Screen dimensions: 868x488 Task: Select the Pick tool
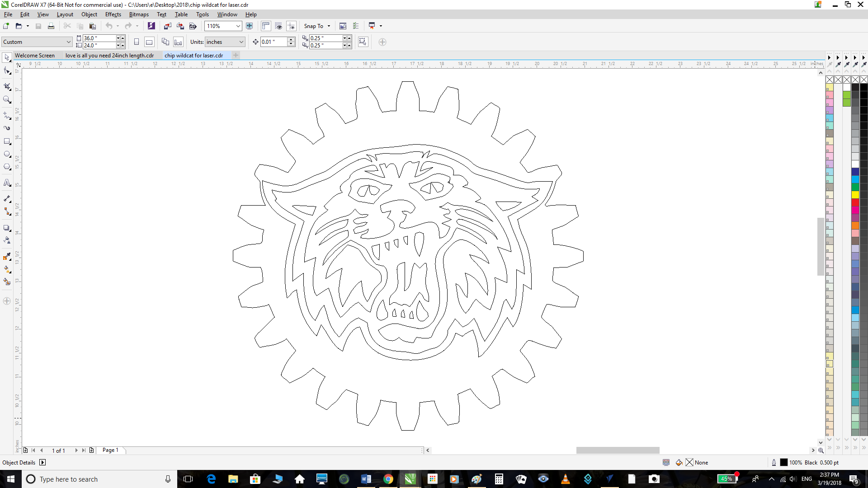pyautogui.click(x=7, y=57)
